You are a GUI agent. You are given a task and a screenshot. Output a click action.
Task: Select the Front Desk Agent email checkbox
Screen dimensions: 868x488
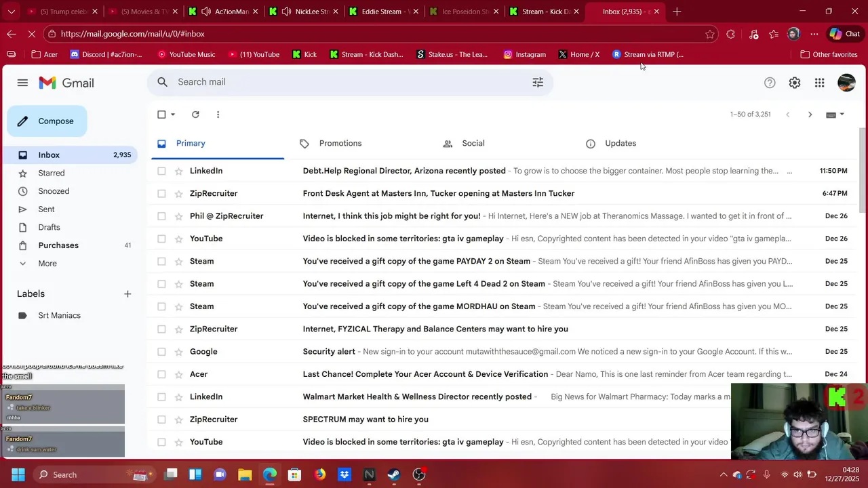(x=161, y=194)
